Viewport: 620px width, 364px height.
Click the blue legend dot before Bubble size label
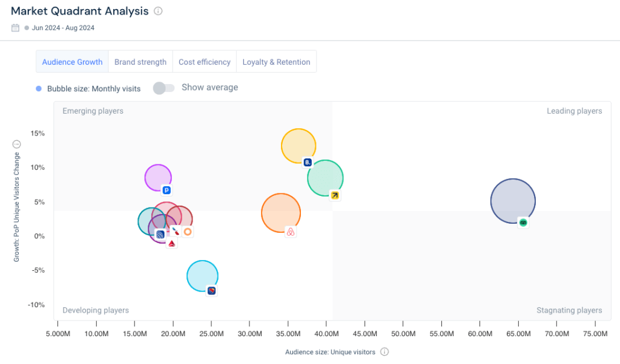(x=38, y=88)
